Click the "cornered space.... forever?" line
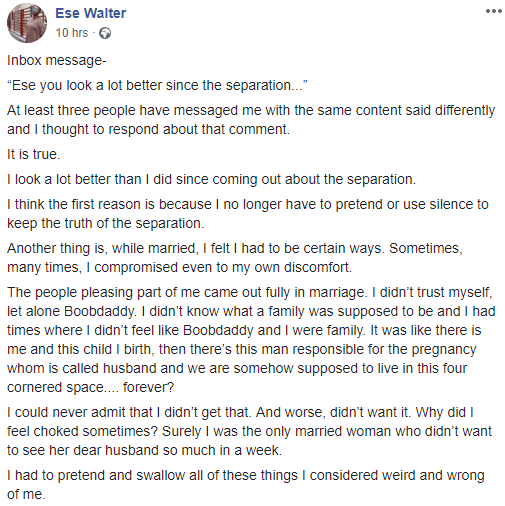Viewport: 505px width, 506px height. coord(90,387)
